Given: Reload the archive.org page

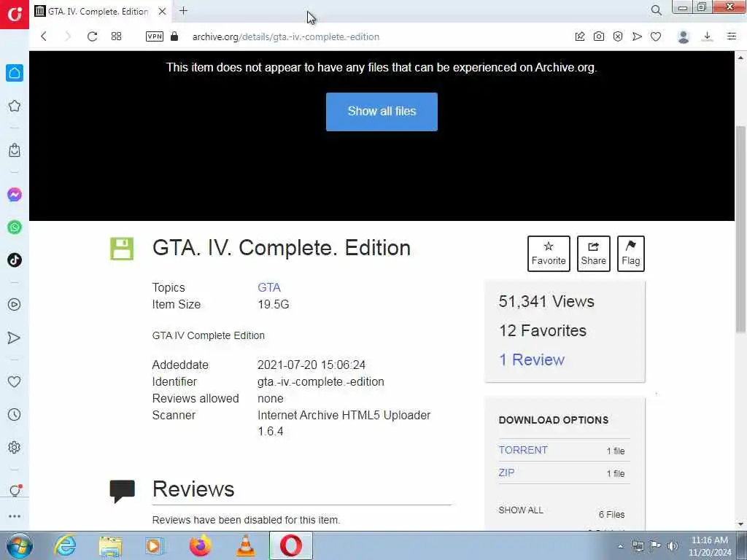Looking at the screenshot, I should click(92, 36).
